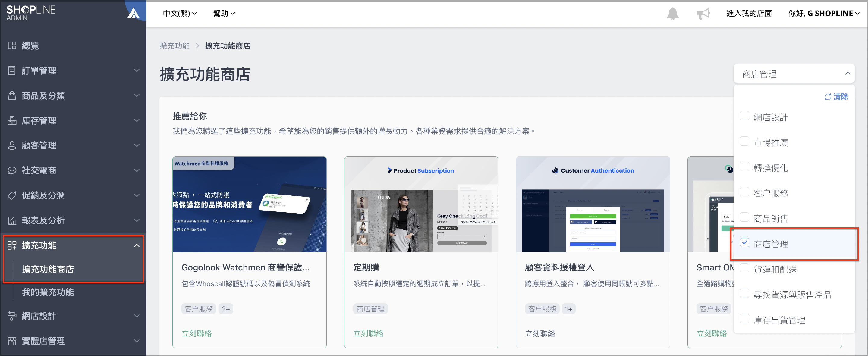The height and width of the screenshot is (356, 868).
Task: Click 擴充功能 breadcrumb link
Action: 175,46
